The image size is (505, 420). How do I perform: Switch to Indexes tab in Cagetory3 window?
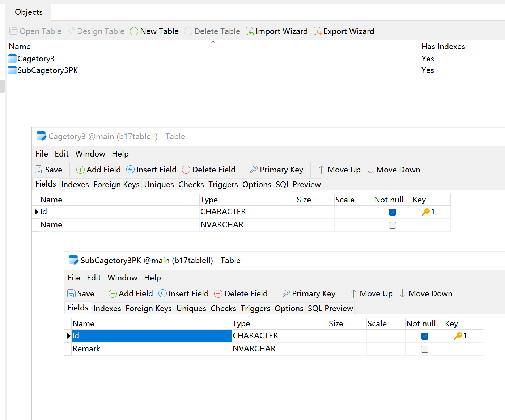tap(75, 185)
